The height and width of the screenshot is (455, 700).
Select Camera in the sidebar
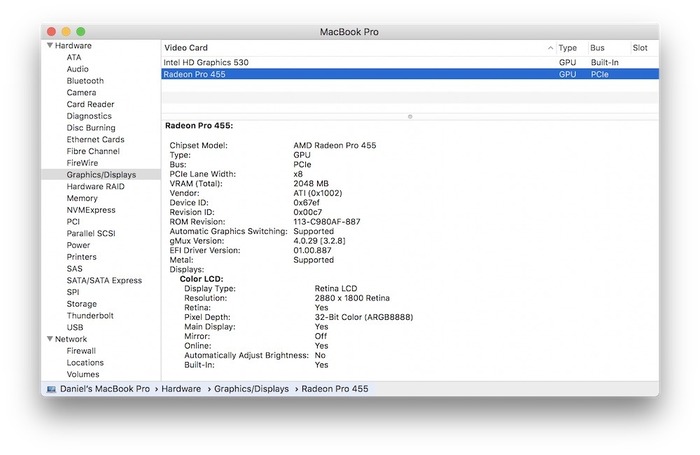click(81, 92)
